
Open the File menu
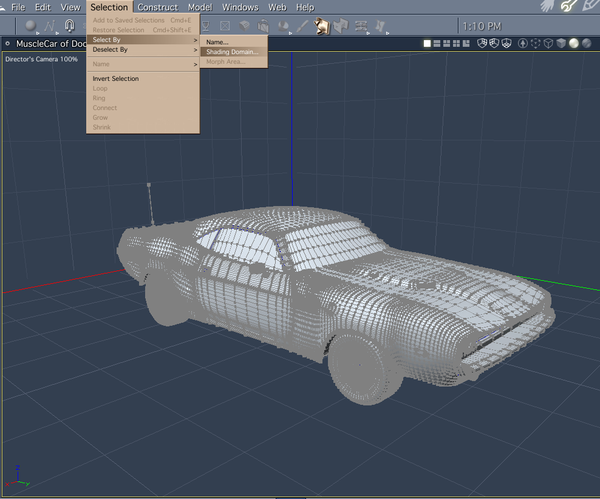[18, 7]
